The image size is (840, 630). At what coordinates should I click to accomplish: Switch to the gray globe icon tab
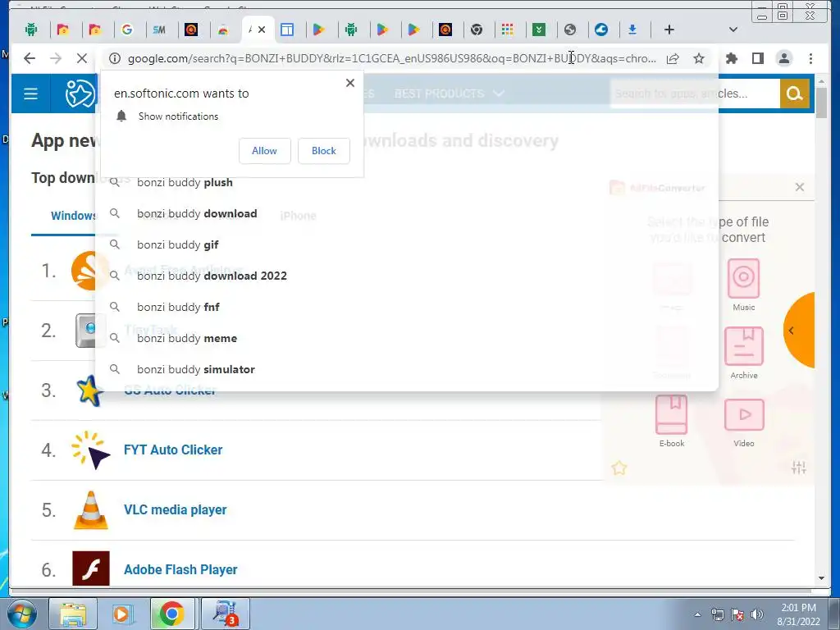(570, 30)
